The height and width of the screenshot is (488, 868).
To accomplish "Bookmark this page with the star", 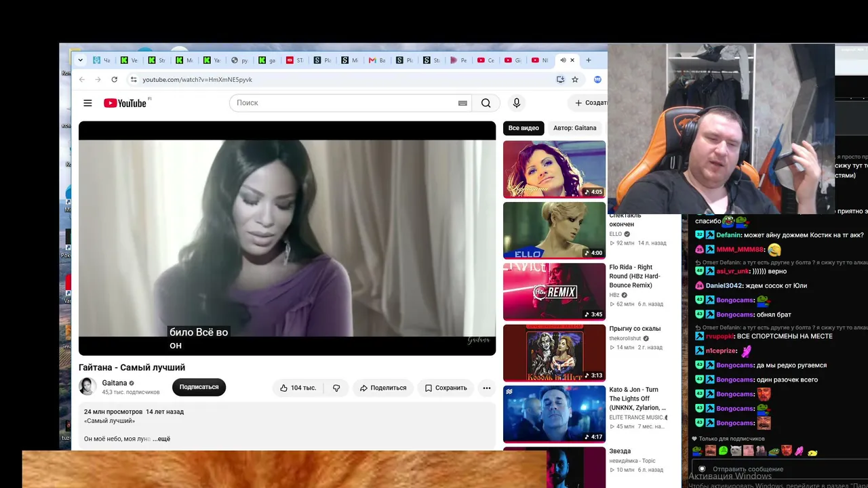I will pyautogui.click(x=575, y=79).
